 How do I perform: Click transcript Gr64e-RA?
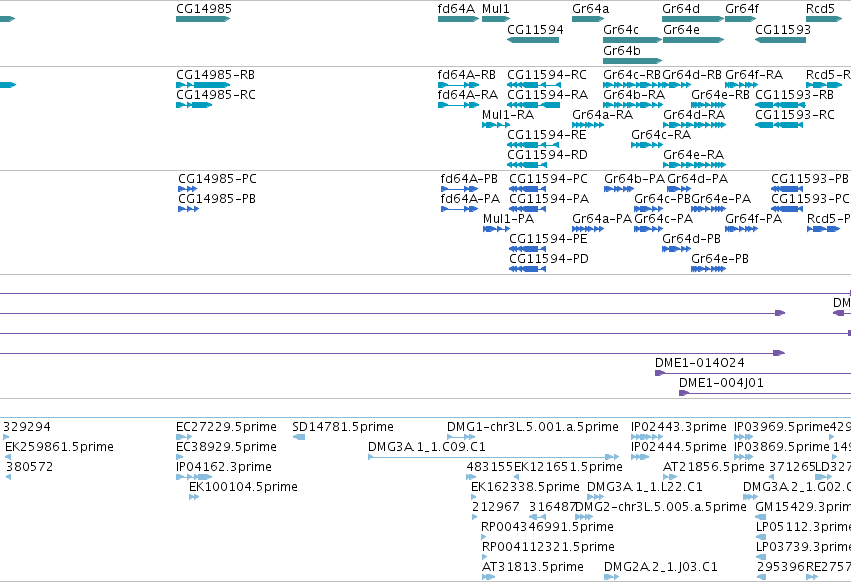(x=694, y=165)
